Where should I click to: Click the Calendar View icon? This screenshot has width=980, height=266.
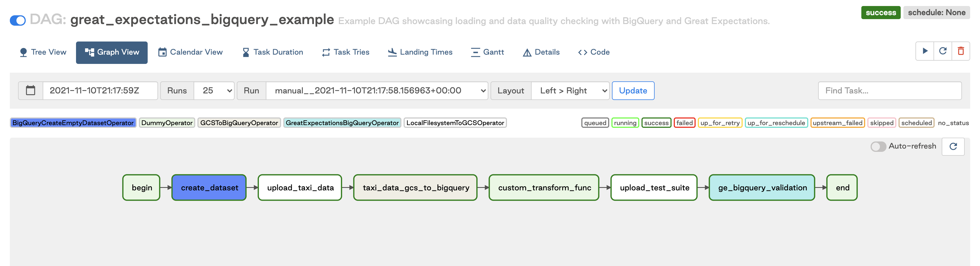click(162, 52)
